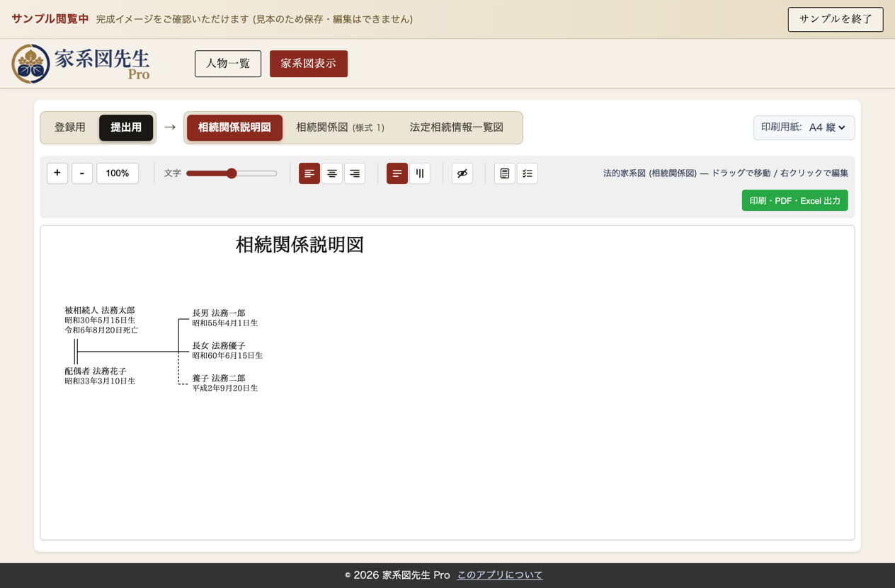The height and width of the screenshot is (588, 895).
Task: Select vertical text layout icon
Action: coord(420,173)
